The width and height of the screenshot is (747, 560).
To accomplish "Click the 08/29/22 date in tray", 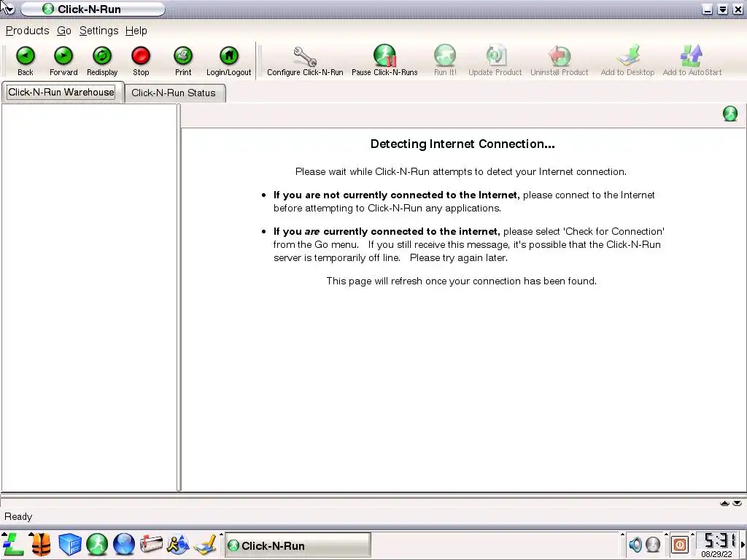I will pyautogui.click(x=716, y=554).
